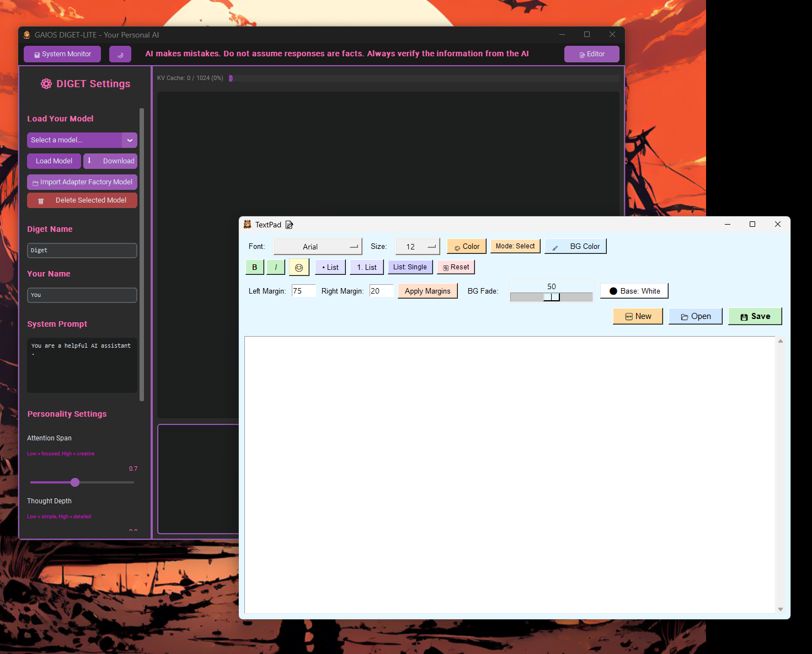
Task: Click the Load Model button
Action: click(x=54, y=161)
